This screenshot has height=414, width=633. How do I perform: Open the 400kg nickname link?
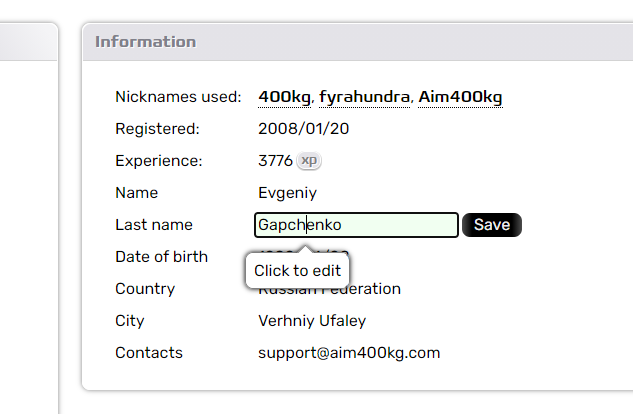pos(285,97)
